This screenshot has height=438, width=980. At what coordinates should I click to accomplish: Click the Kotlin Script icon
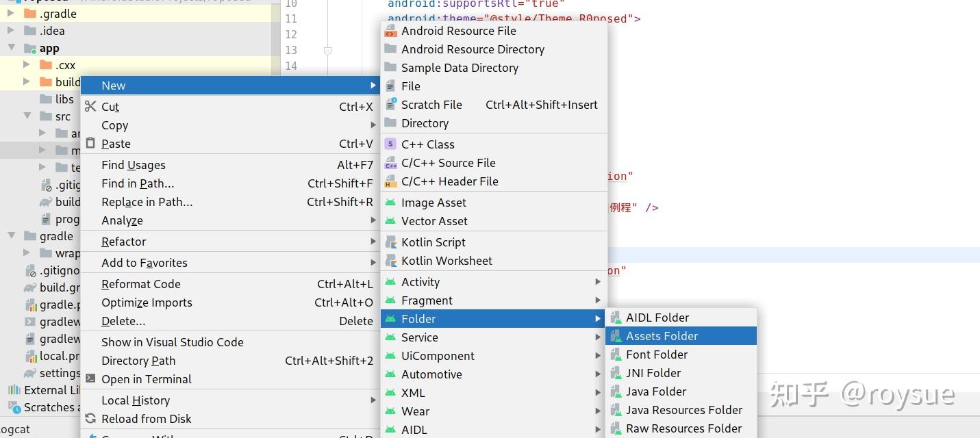[x=390, y=242]
